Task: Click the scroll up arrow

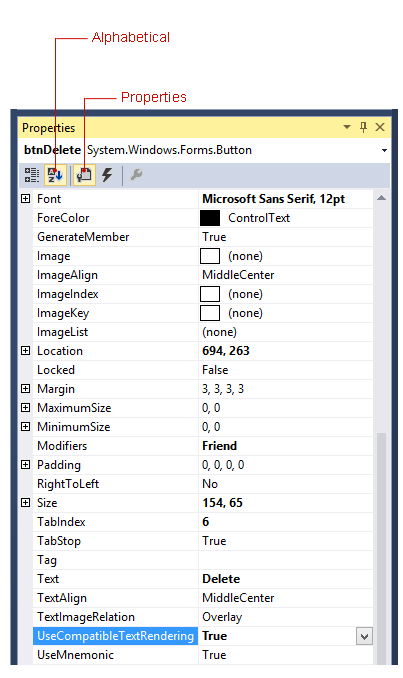Action: pyautogui.click(x=381, y=198)
